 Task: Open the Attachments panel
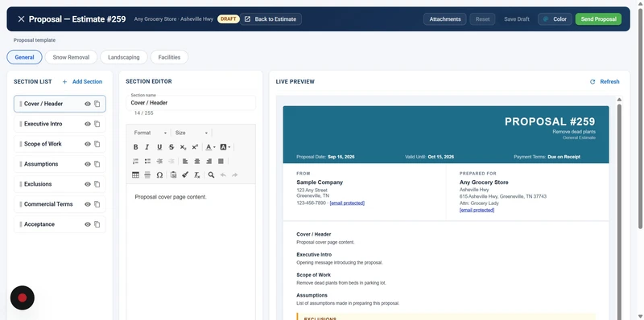(445, 18)
